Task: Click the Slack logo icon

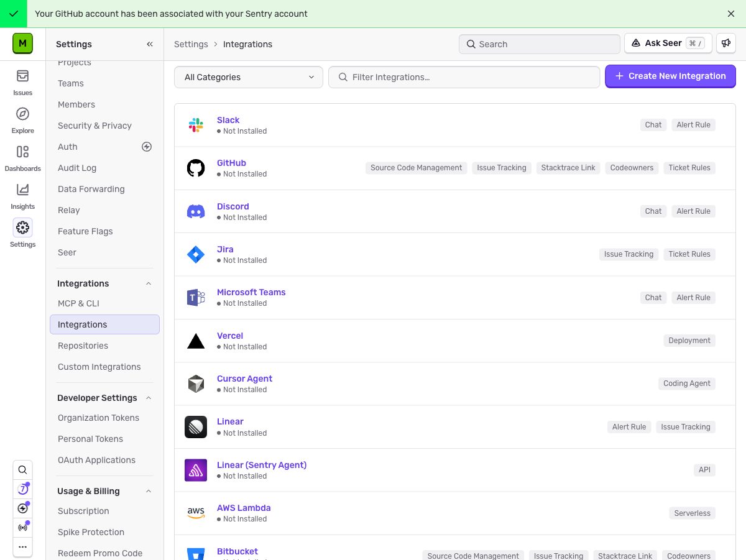Action: [196, 125]
